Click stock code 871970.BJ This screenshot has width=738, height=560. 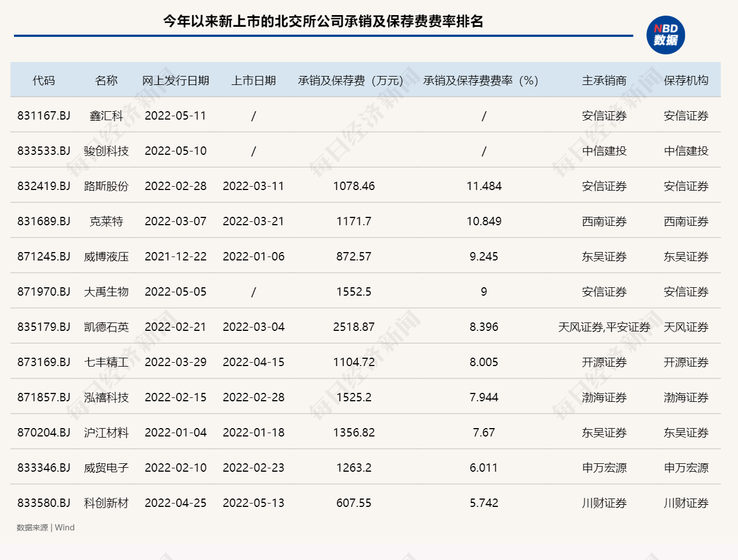pyautogui.click(x=44, y=292)
